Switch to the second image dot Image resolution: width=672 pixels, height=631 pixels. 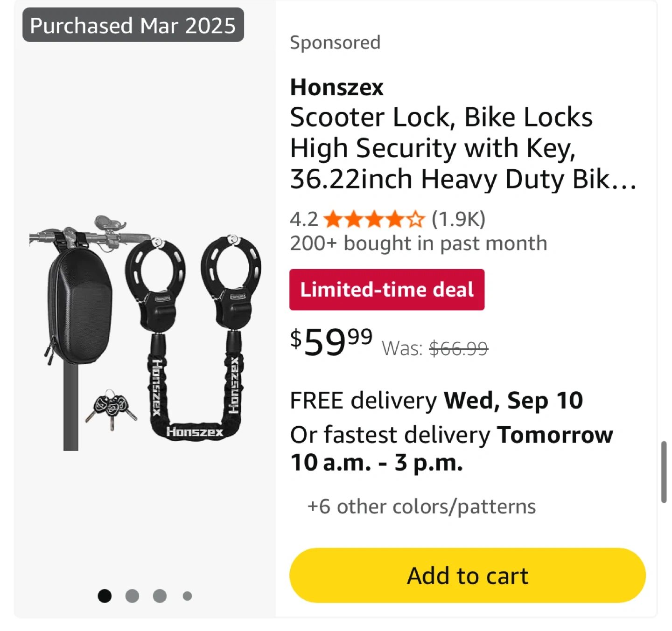pos(132,596)
